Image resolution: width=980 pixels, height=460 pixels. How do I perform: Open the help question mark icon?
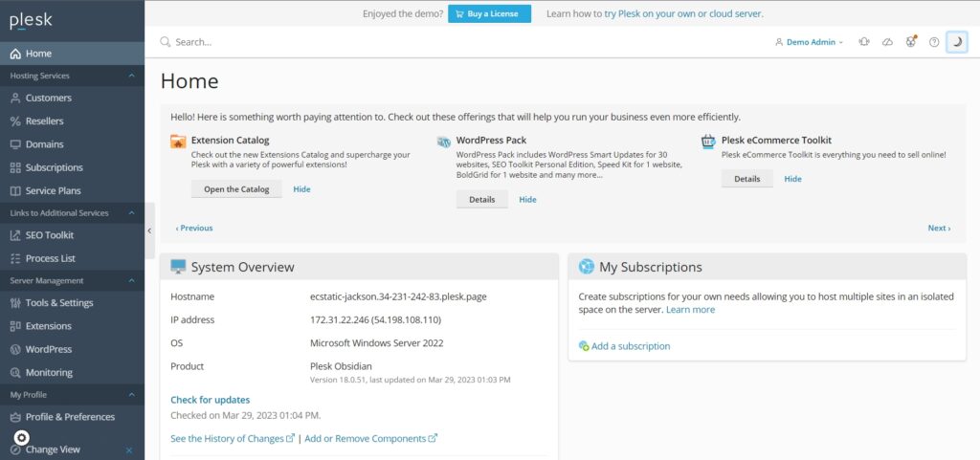click(934, 42)
